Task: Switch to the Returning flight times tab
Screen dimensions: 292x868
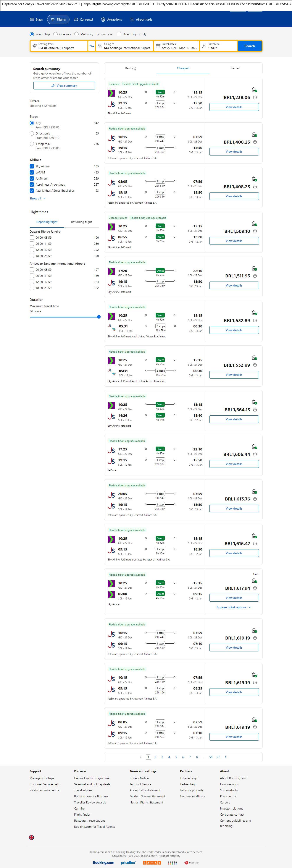Action: pyautogui.click(x=81, y=222)
